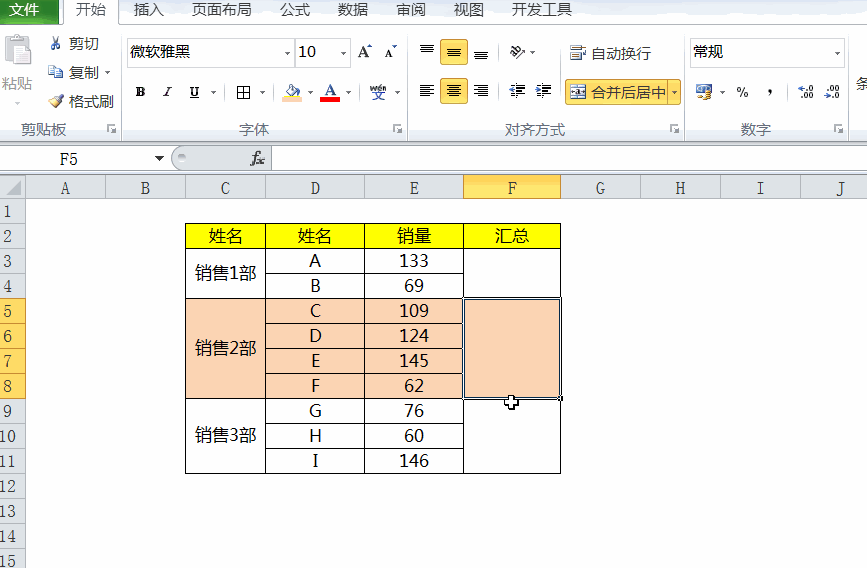
Task: Click the percent style icon
Action: (x=742, y=92)
